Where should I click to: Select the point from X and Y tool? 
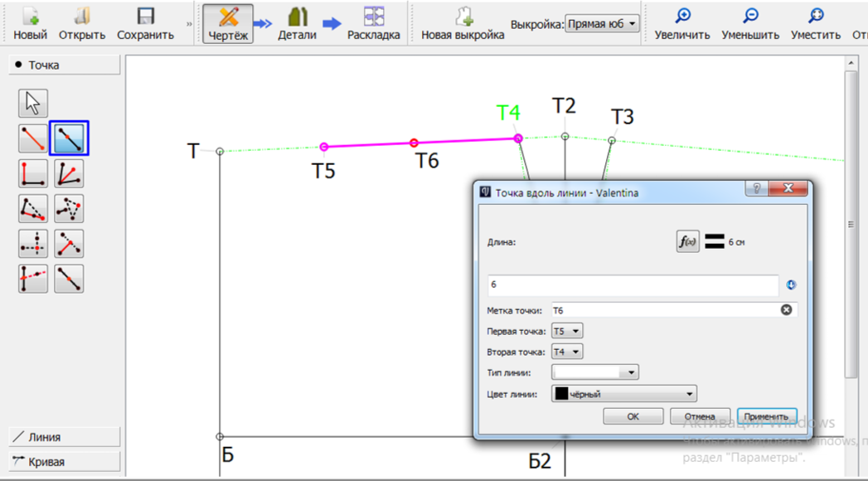tap(32, 244)
